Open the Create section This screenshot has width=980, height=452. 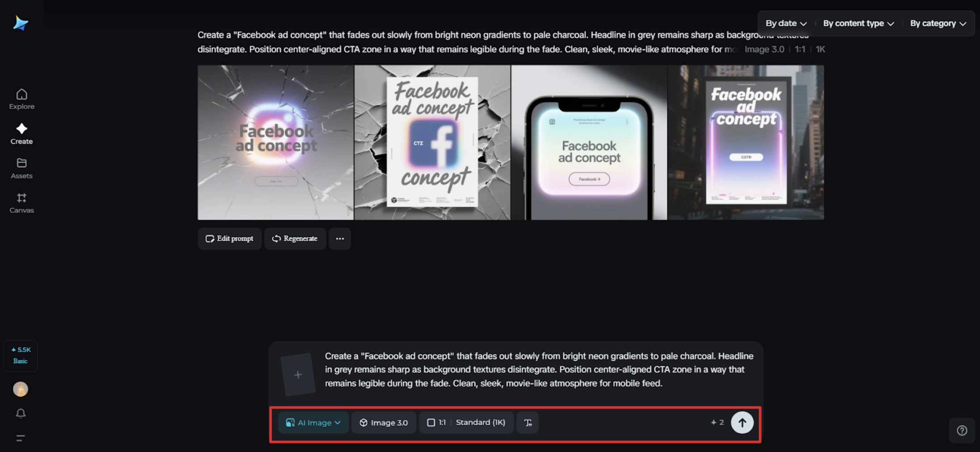(x=21, y=134)
